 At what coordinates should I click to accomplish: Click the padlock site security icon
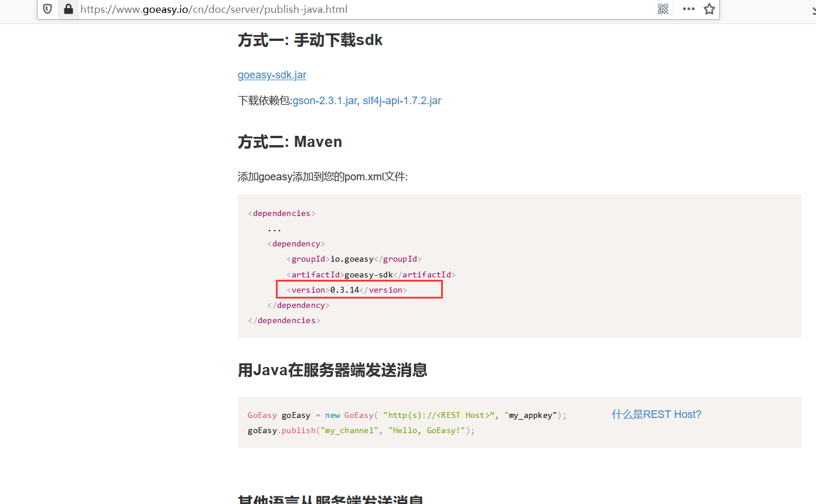69,9
